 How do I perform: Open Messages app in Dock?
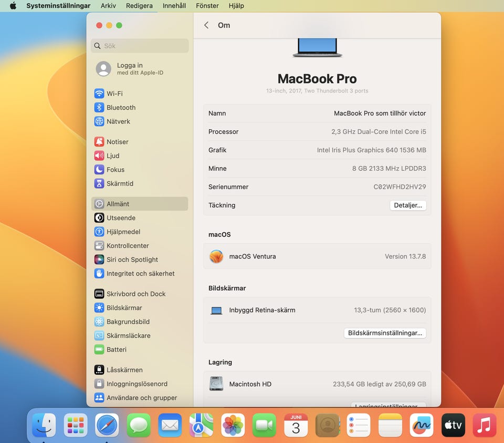(x=139, y=425)
